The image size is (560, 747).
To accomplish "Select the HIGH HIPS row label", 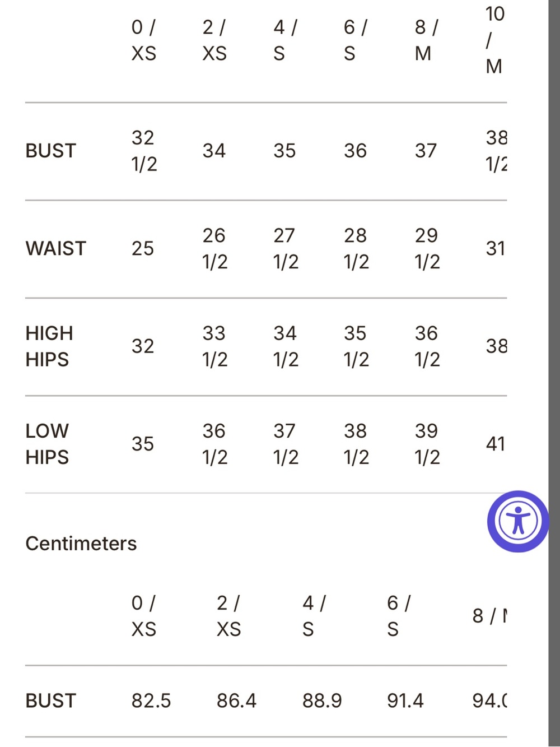I will [x=49, y=346].
